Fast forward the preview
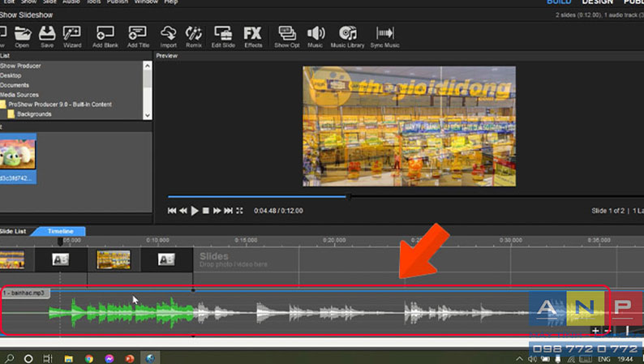The image size is (644, 364). pos(217,211)
